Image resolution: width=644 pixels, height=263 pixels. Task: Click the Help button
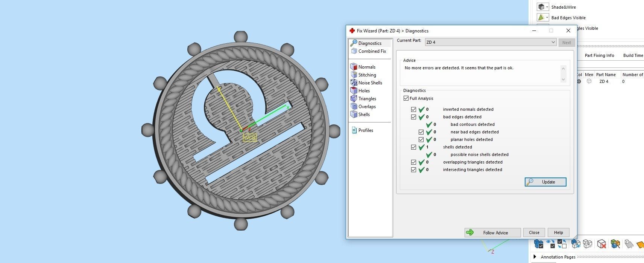coord(558,232)
